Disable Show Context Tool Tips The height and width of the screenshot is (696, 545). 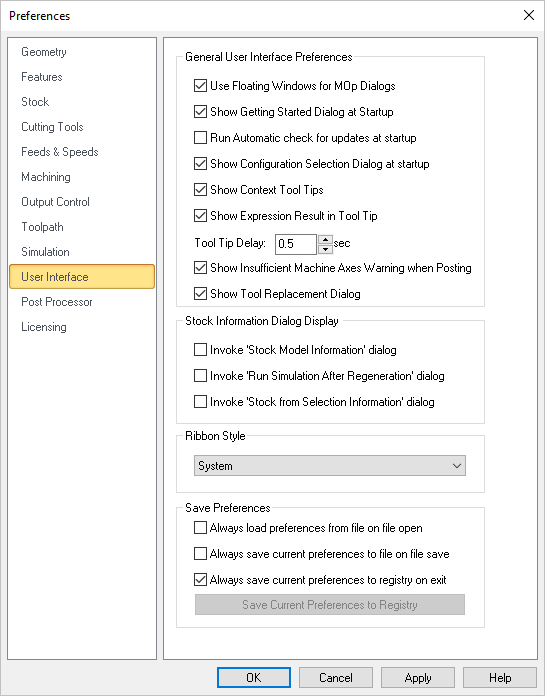[x=200, y=190]
